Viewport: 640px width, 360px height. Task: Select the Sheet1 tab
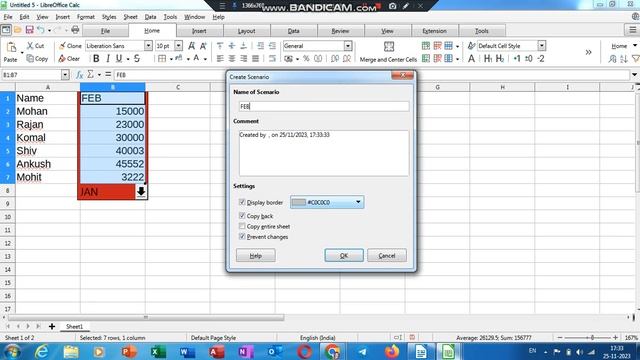[x=74, y=326]
